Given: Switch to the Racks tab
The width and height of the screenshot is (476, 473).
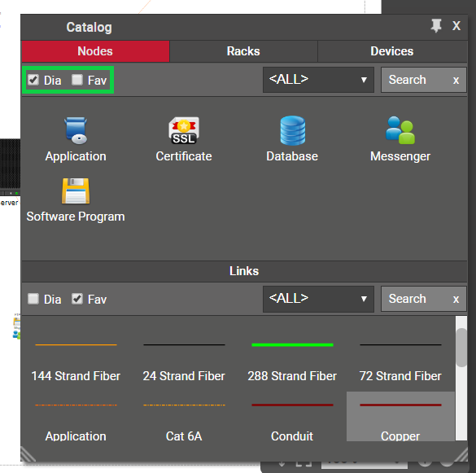Looking at the screenshot, I should point(243,51).
